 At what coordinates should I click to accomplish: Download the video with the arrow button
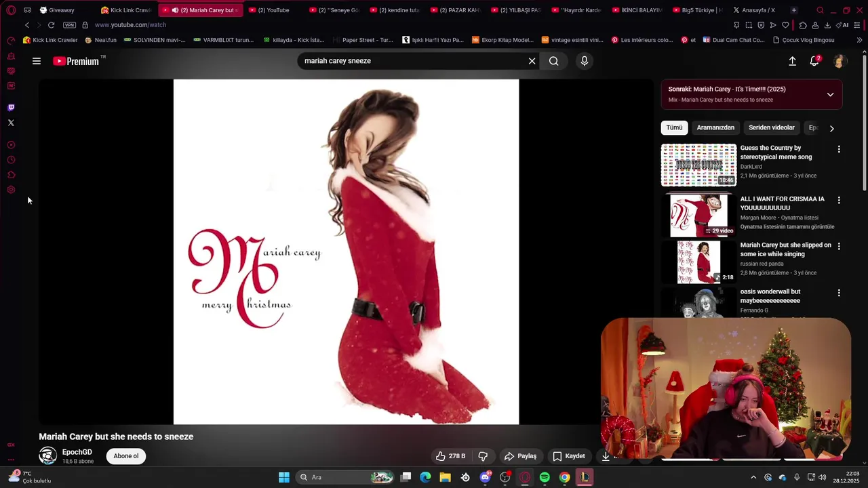coord(606,456)
